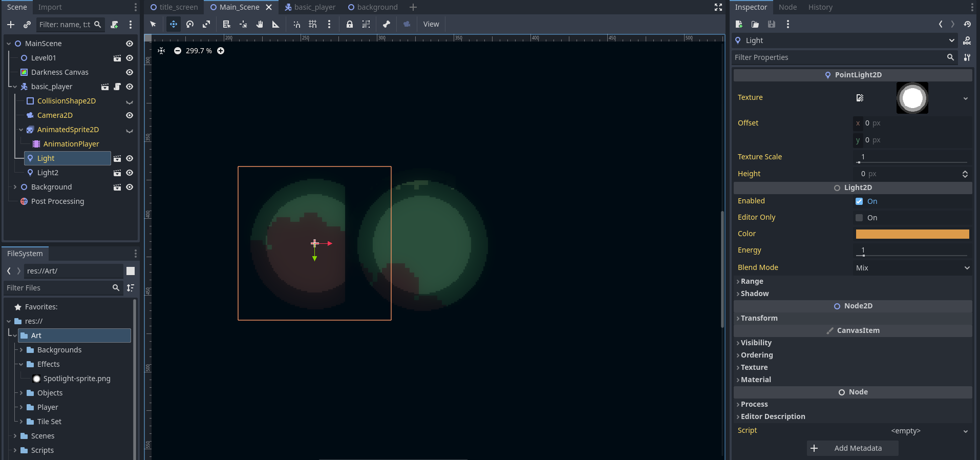Open the Blend Mode dropdown
Image resolution: width=980 pixels, height=460 pixels.
[x=912, y=268]
